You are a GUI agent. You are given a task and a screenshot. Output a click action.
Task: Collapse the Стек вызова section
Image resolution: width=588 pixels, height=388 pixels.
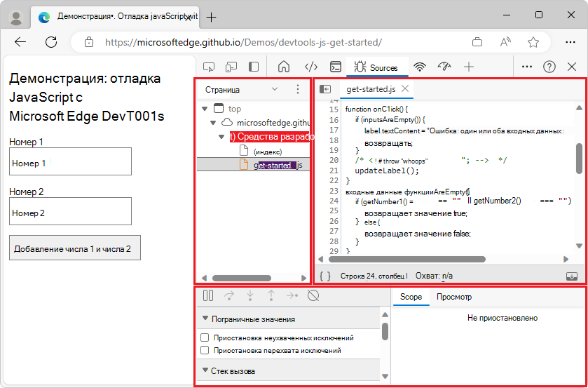[x=205, y=370]
